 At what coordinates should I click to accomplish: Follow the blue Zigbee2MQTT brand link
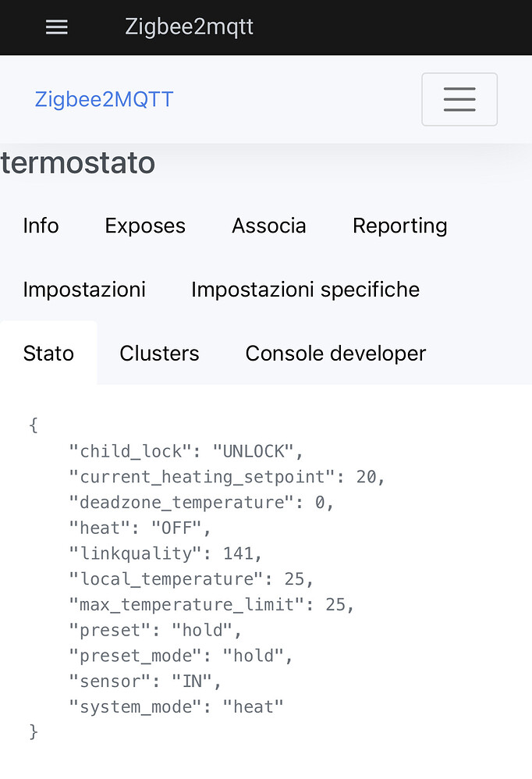(x=104, y=99)
